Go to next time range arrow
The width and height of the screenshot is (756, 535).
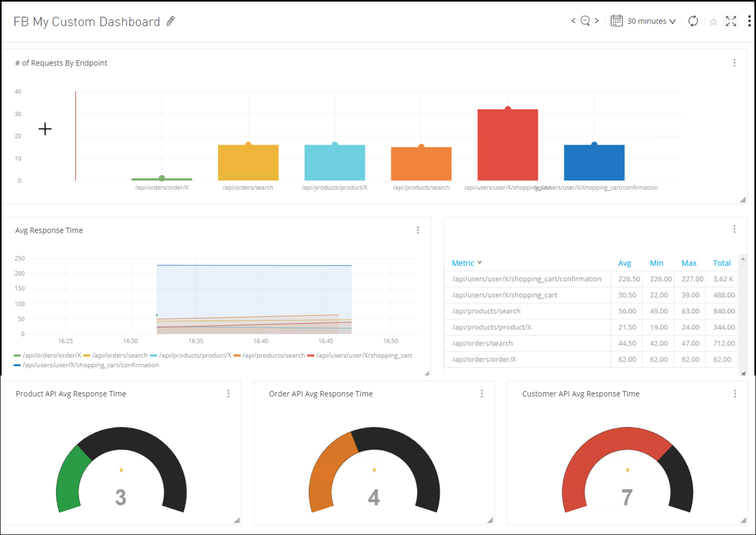[597, 21]
